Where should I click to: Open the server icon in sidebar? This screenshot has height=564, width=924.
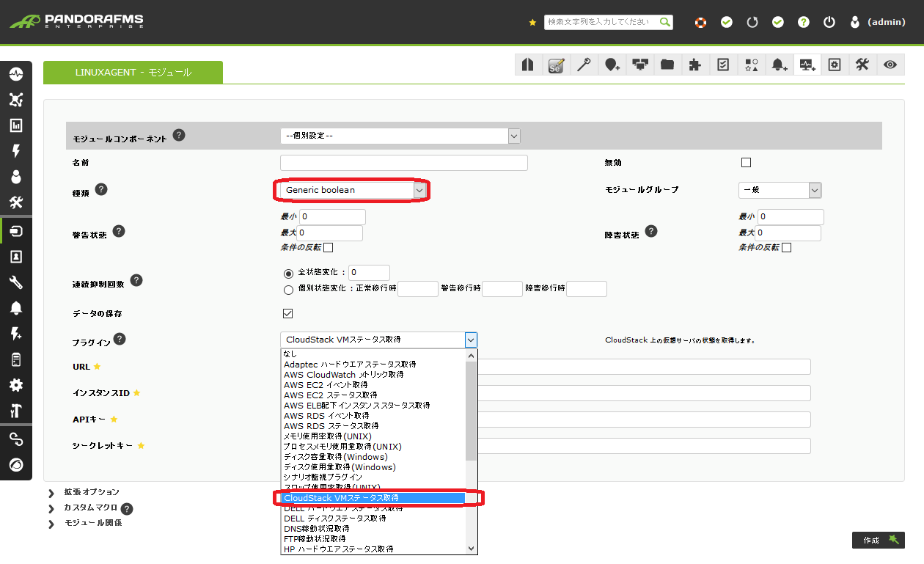coord(16,359)
